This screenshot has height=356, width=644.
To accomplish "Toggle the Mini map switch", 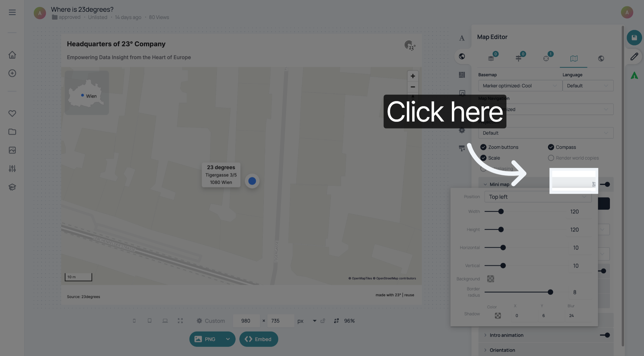I will (605, 184).
